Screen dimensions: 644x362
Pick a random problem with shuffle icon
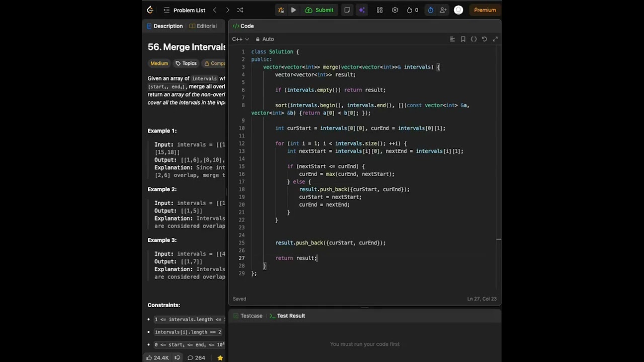240,10
